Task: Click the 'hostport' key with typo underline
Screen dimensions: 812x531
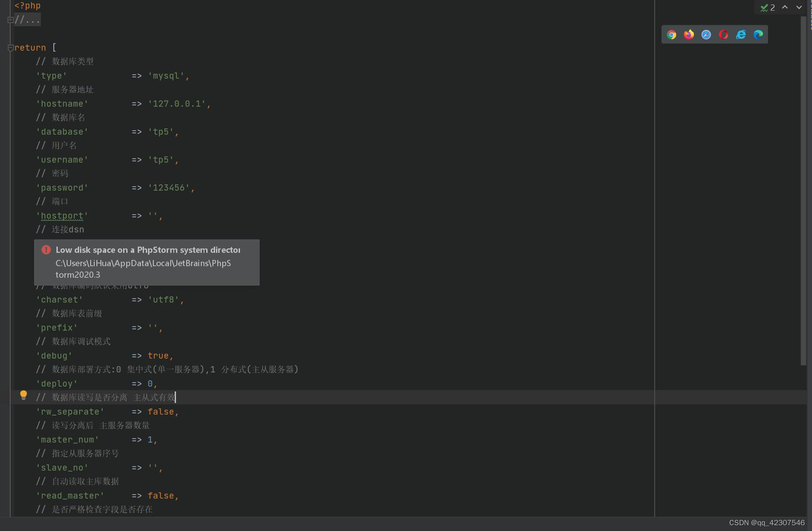Action: pyautogui.click(x=62, y=216)
